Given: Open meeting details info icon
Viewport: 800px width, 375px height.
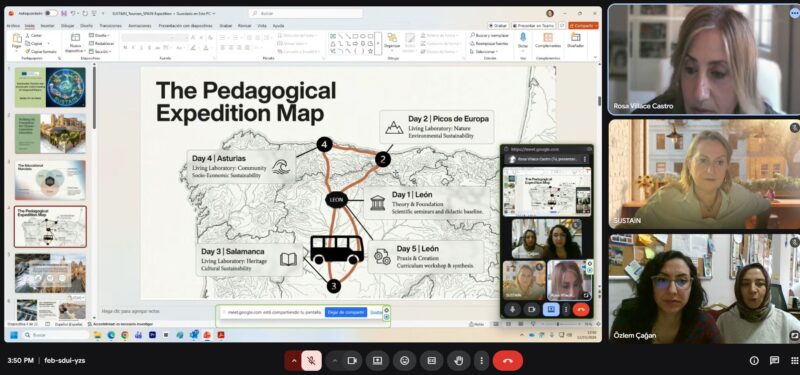Looking at the screenshot, I should 754,361.
